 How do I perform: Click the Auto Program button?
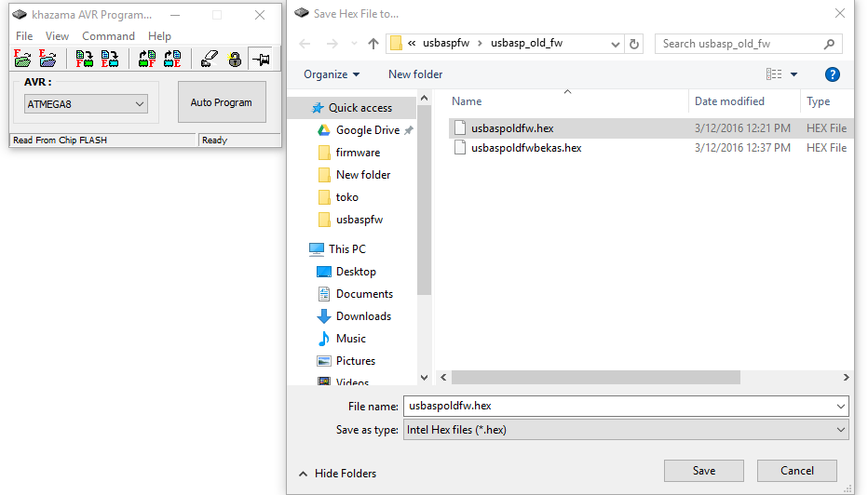coord(222,102)
